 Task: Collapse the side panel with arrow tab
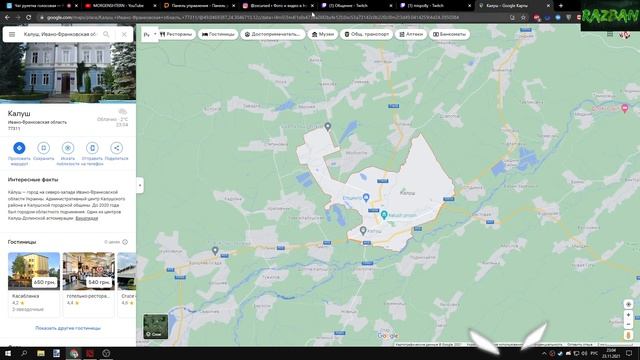coord(140,185)
